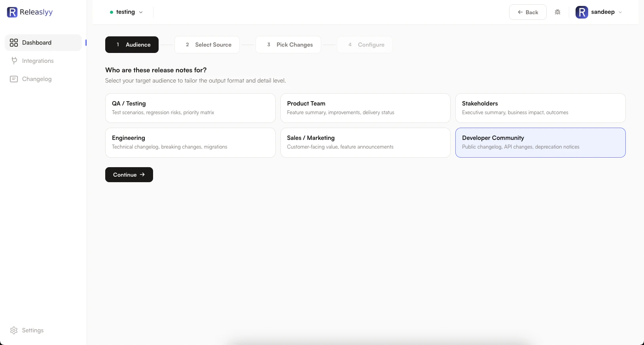Go to the Select Source step

[207, 45]
